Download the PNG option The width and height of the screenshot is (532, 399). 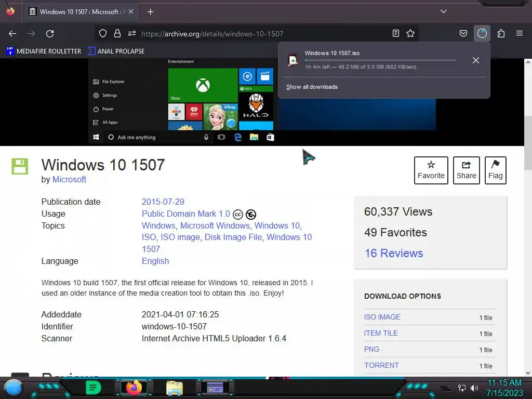click(371, 349)
